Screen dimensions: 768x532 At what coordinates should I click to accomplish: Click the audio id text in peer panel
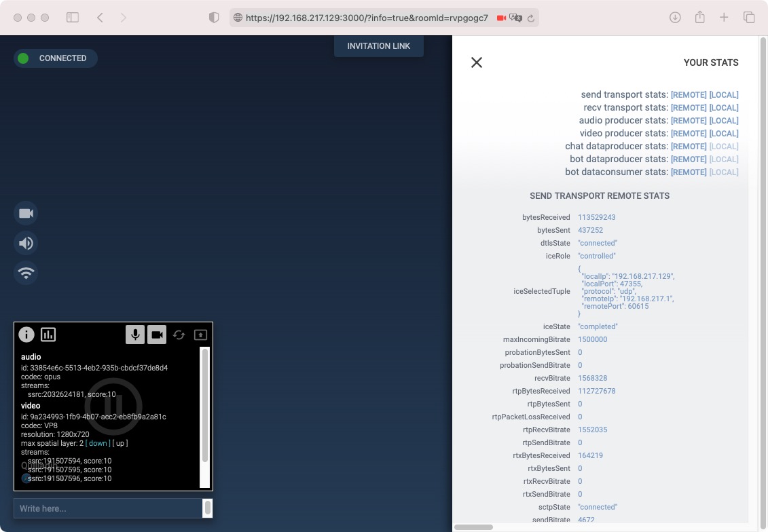click(94, 368)
